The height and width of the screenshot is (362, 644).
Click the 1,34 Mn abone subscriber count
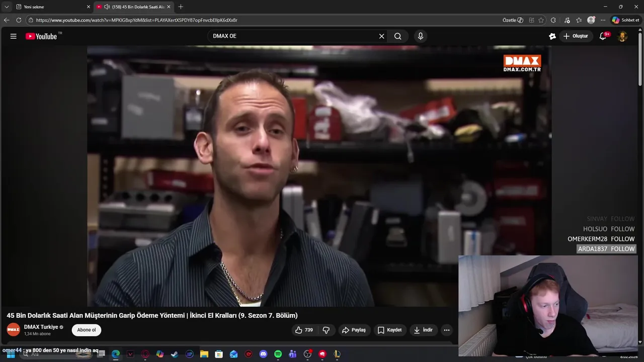(37, 334)
